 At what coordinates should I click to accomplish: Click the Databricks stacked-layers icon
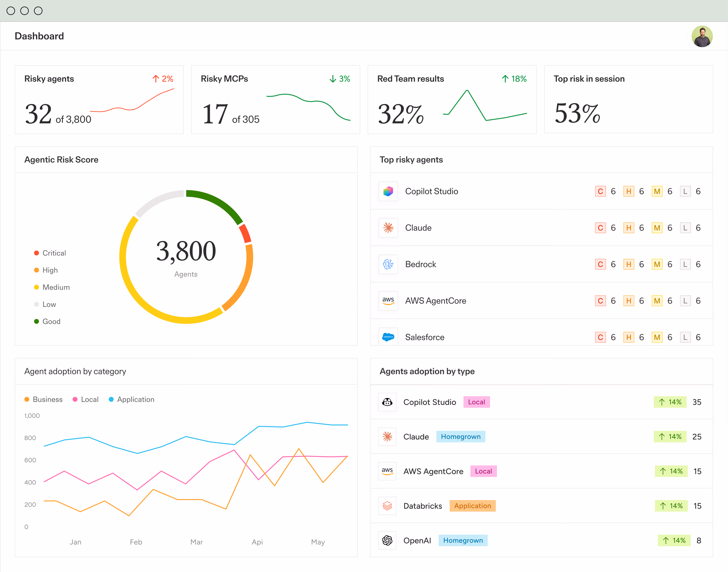click(x=387, y=506)
